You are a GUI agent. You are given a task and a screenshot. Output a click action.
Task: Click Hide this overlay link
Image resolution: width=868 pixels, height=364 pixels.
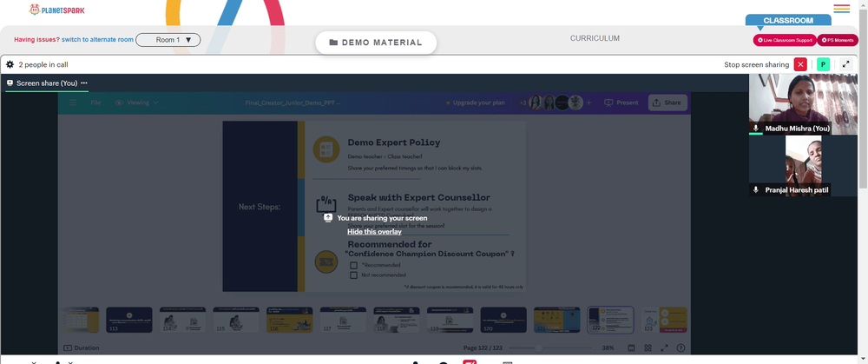[374, 232]
